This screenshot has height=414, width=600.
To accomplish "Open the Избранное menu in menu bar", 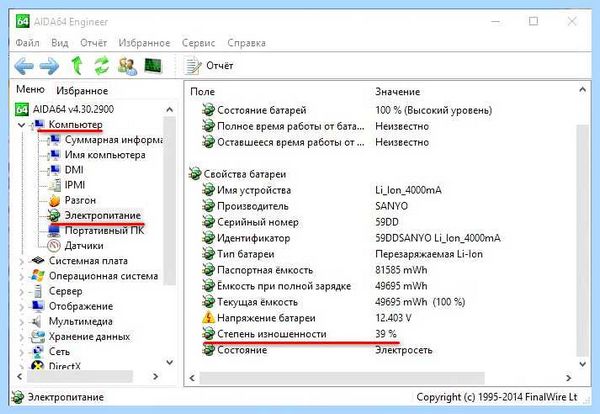I will 144,43.
